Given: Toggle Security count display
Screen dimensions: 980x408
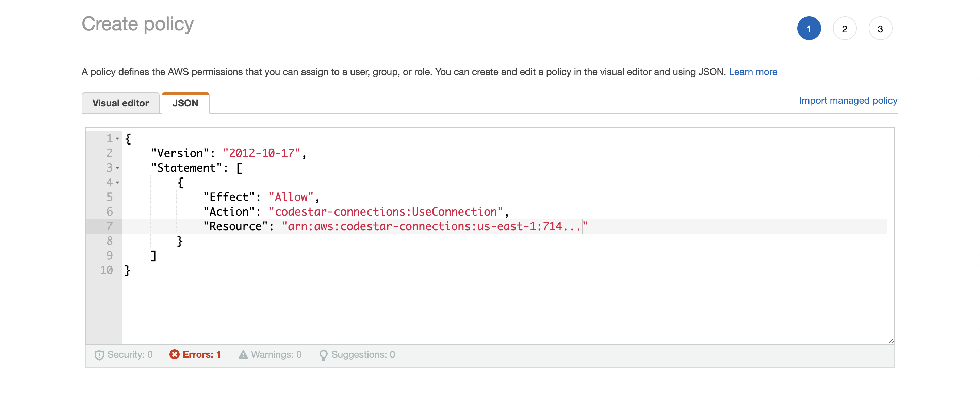Looking at the screenshot, I should (x=123, y=354).
